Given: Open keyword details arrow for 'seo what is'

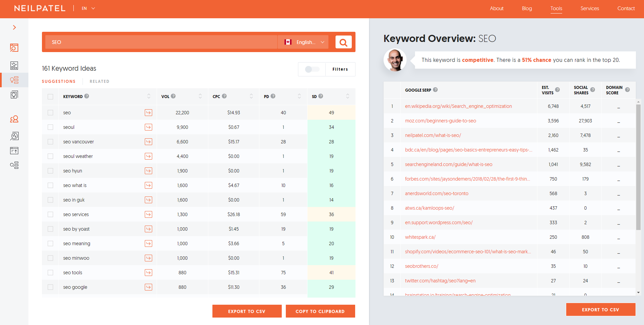Looking at the screenshot, I should (x=148, y=185).
